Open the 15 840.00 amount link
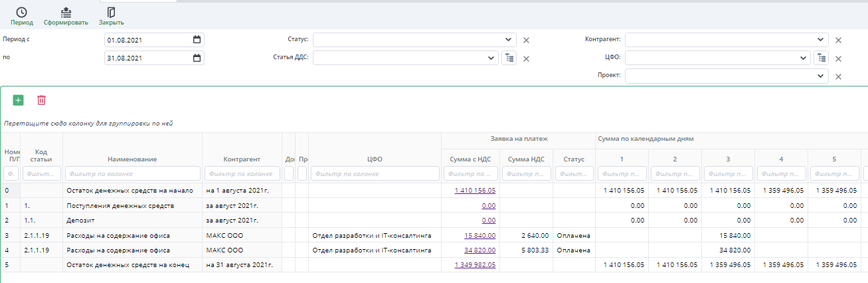Image resolution: width=868 pixels, height=283 pixels. (x=478, y=236)
